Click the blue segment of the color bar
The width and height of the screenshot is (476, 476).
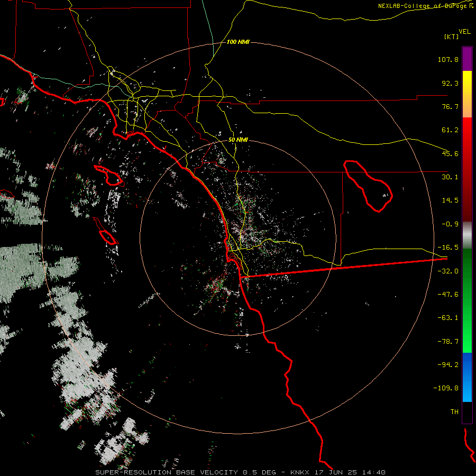point(467,377)
